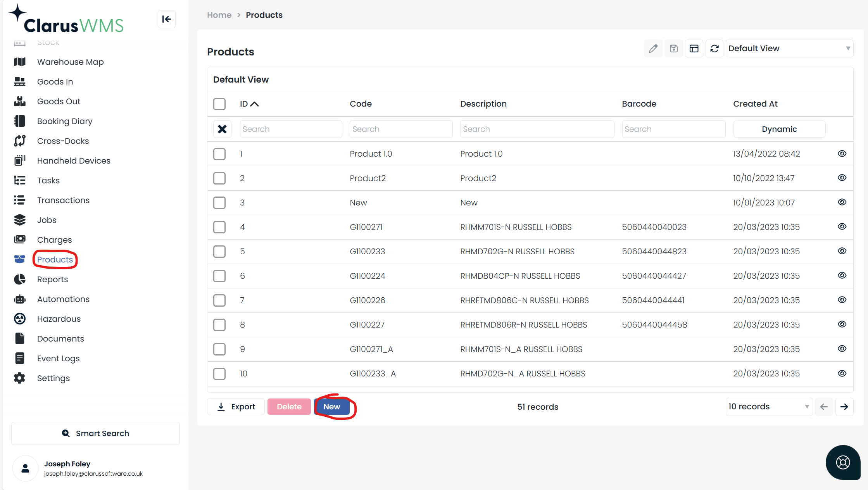Click the Event Logs icon
Image resolution: width=868 pixels, height=490 pixels.
pos(20,359)
